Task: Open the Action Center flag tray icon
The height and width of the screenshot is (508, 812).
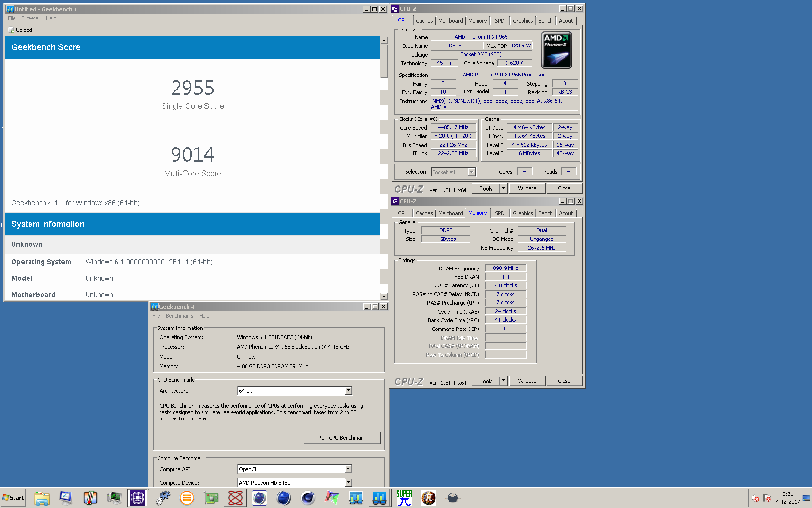Action: pyautogui.click(x=767, y=498)
